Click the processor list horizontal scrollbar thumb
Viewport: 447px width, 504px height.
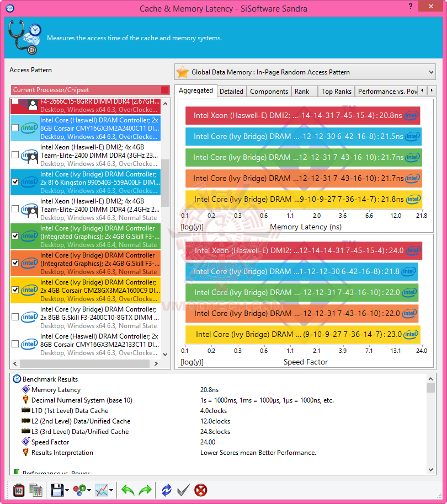85,363
